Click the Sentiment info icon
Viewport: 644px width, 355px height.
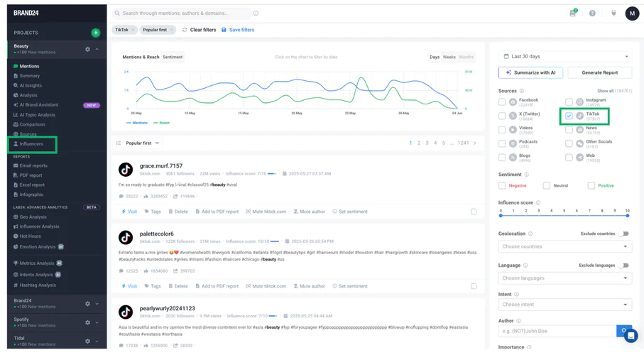[x=527, y=175]
